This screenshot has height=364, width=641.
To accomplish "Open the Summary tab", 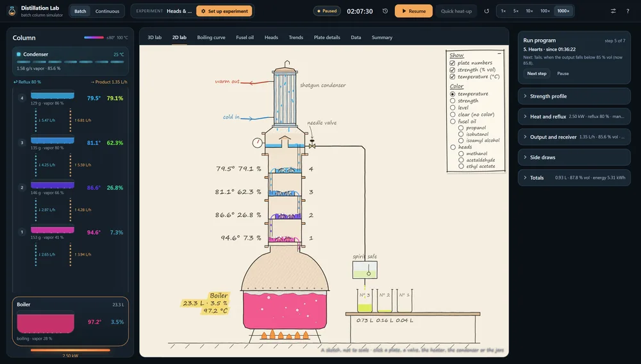I will tap(382, 37).
